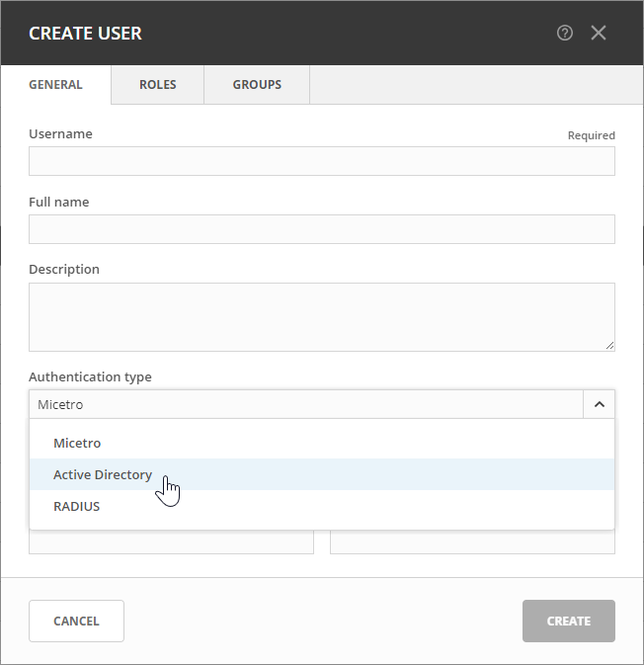Go to the Groups tab
The image size is (644, 665).
[x=257, y=85]
